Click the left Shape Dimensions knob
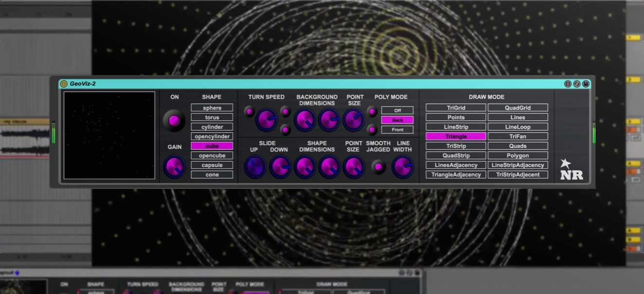The width and height of the screenshot is (644, 294). coord(305,167)
